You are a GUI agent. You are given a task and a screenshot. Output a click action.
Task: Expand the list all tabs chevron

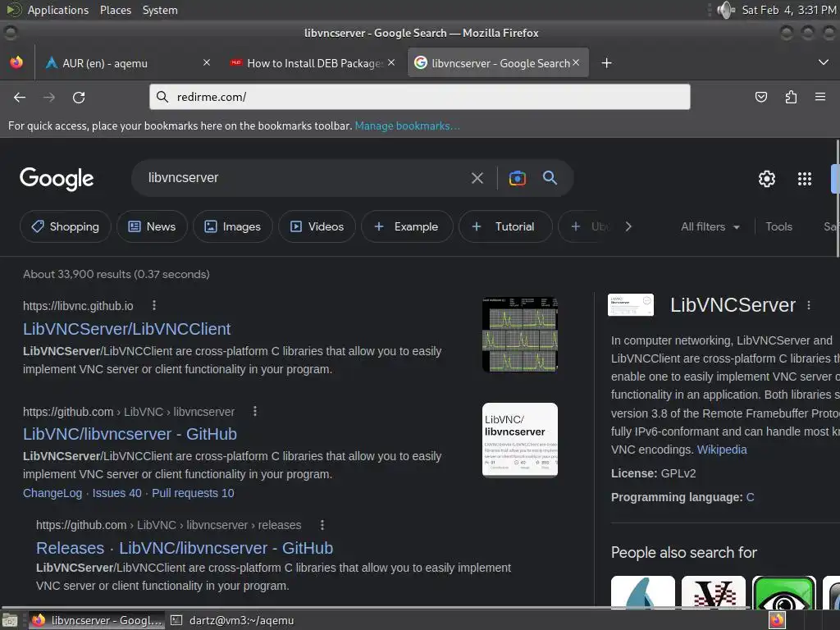[x=824, y=62]
